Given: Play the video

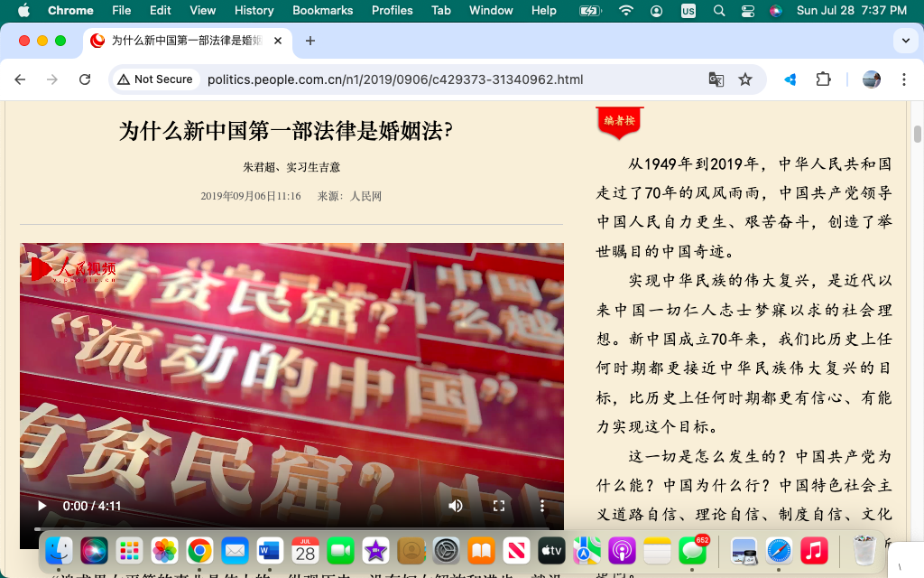Looking at the screenshot, I should (x=42, y=506).
